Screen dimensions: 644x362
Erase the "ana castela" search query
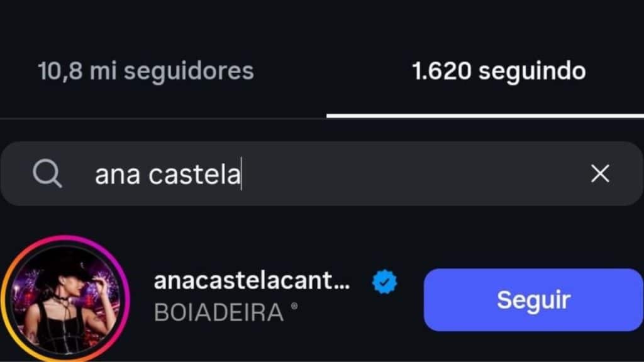pyautogui.click(x=600, y=173)
